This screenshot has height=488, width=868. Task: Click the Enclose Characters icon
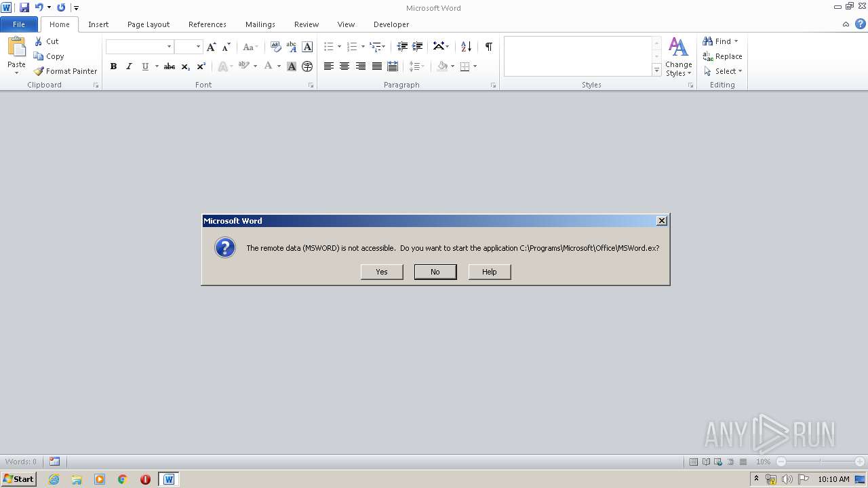click(307, 66)
